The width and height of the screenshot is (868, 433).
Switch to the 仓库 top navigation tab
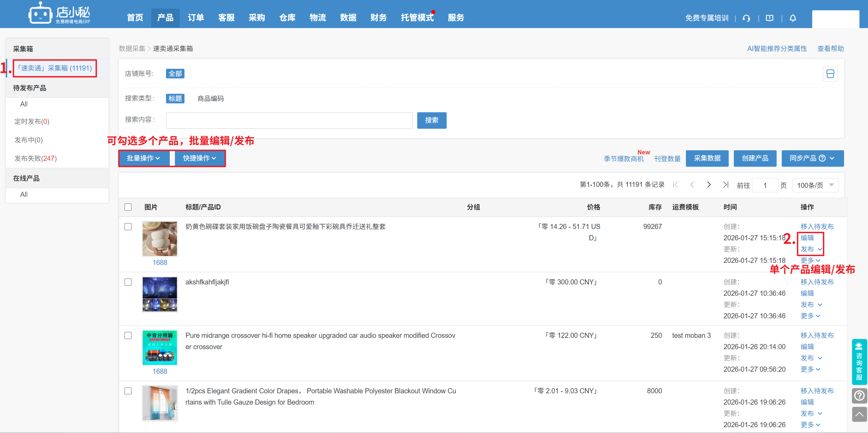coord(287,18)
